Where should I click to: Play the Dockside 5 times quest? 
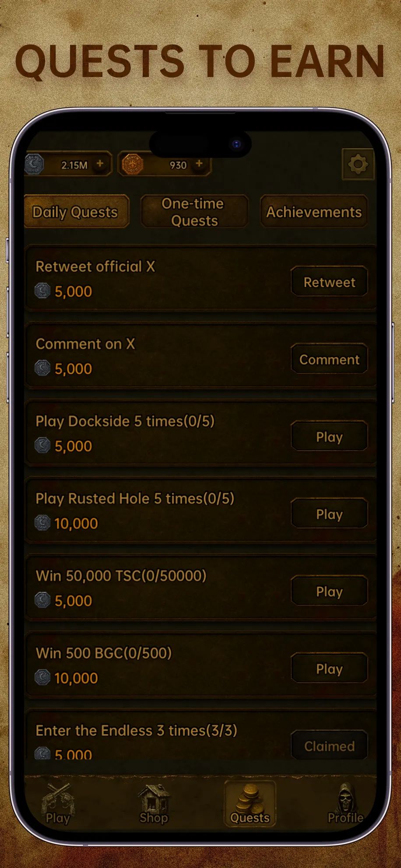[x=329, y=437]
